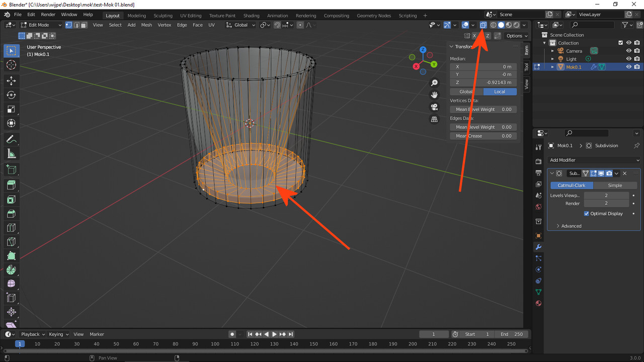Open the Material properties tab icon
This screenshot has width=644, height=362.
538,303
